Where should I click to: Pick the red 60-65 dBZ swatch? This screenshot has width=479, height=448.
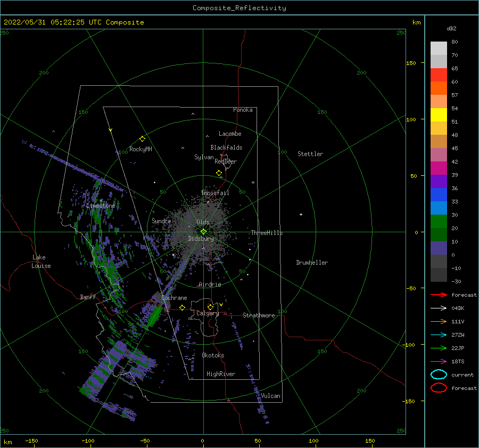[x=439, y=75]
